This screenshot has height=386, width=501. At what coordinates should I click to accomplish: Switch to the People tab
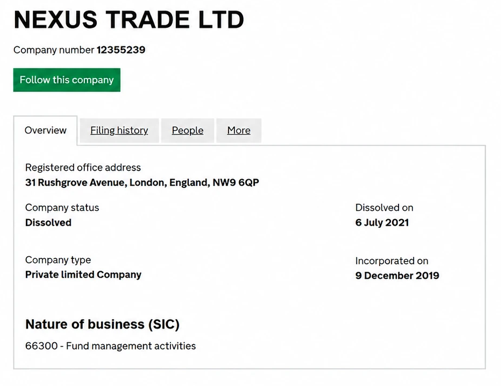(x=188, y=130)
